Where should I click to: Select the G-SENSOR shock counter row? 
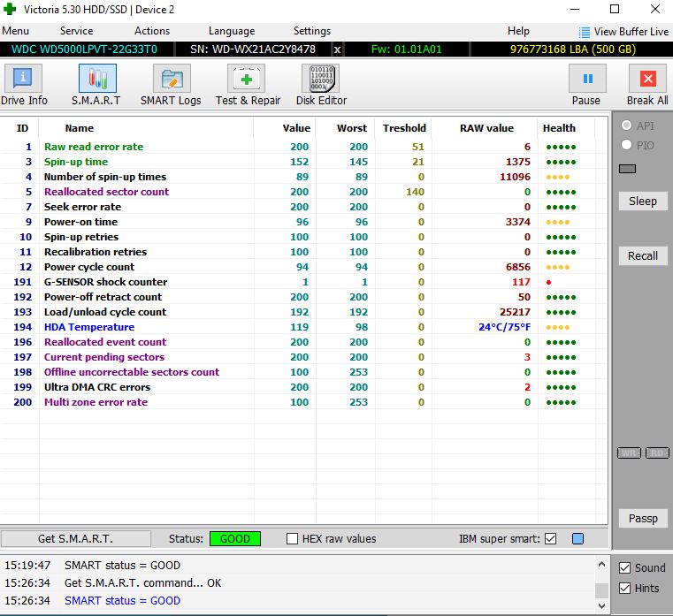tap(304, 282)
